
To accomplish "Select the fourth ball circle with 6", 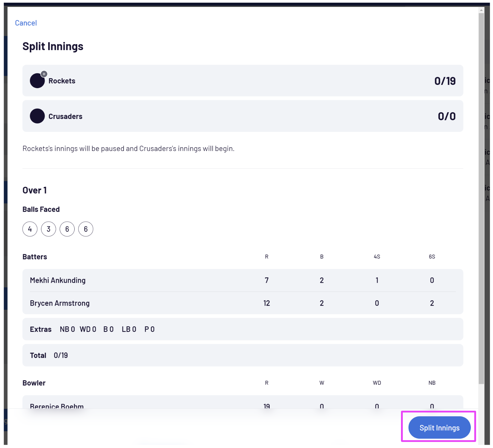I will pos(86,229).
